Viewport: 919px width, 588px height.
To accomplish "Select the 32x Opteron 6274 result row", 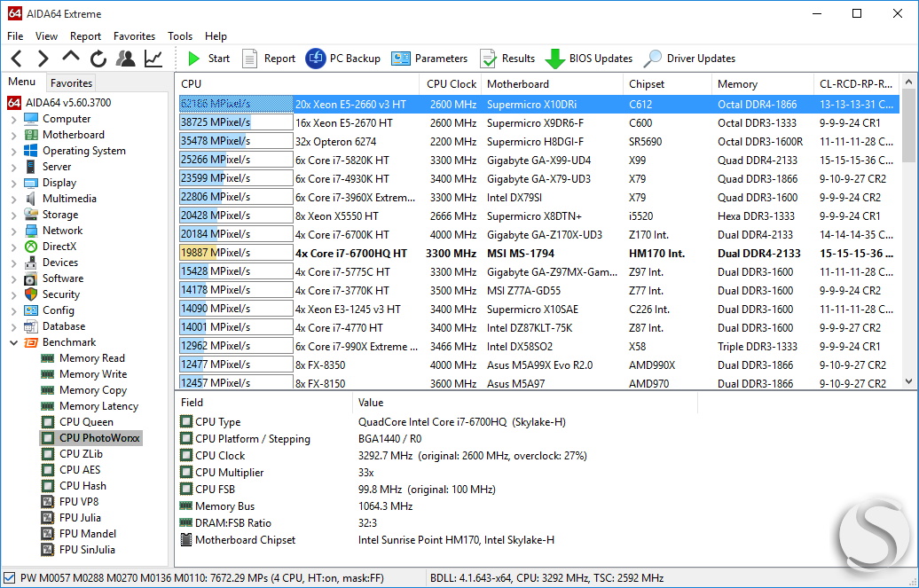I will point(538,142).
